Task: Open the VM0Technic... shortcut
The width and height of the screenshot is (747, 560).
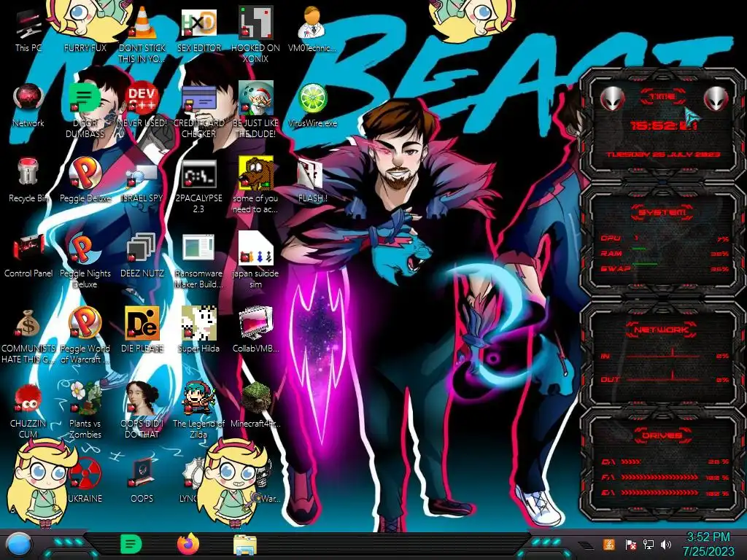Action: 312,29
